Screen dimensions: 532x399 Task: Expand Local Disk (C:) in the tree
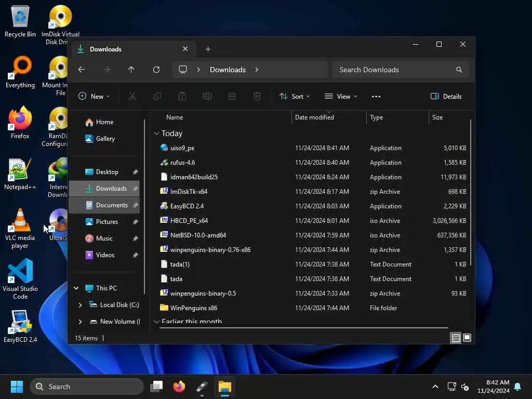(x=80, y=305)
